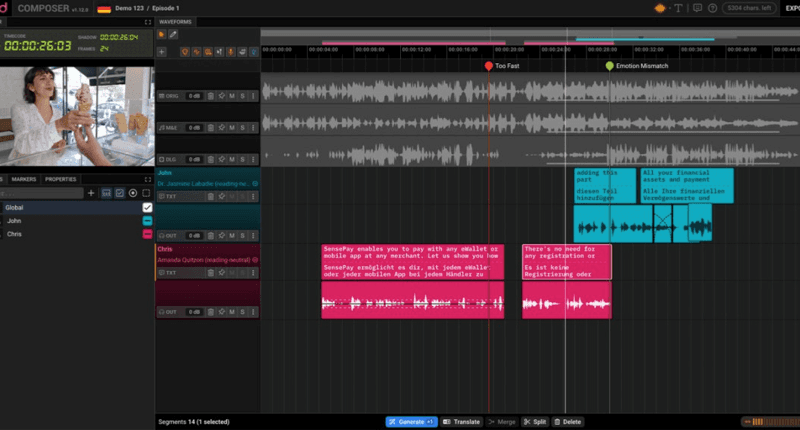Image resolution: width=800 pixels, height=430 pixels.
Task: Switch to the Markers tab
Action: (24, 179)
